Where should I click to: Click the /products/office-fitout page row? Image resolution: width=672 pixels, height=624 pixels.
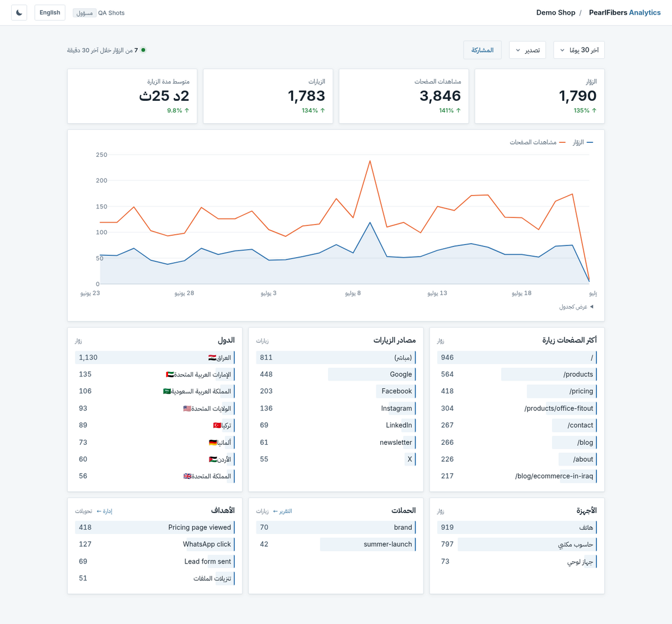click(517, 408)
